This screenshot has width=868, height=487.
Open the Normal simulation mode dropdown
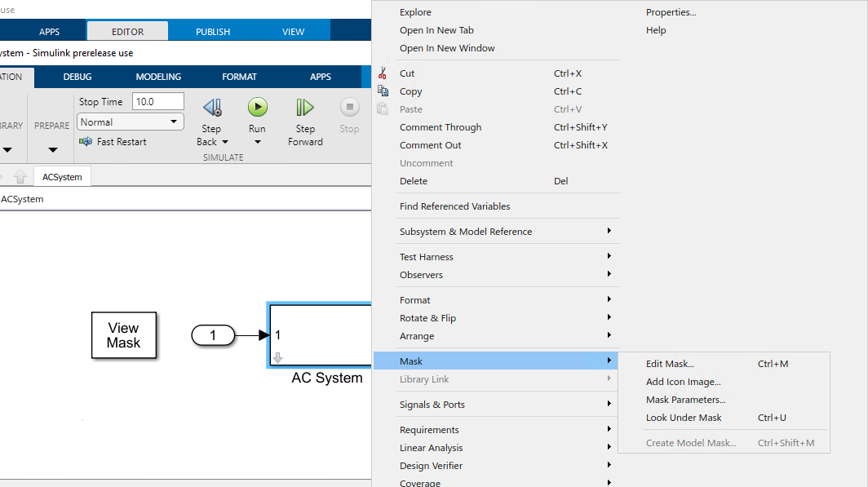[x=131, y=122]
